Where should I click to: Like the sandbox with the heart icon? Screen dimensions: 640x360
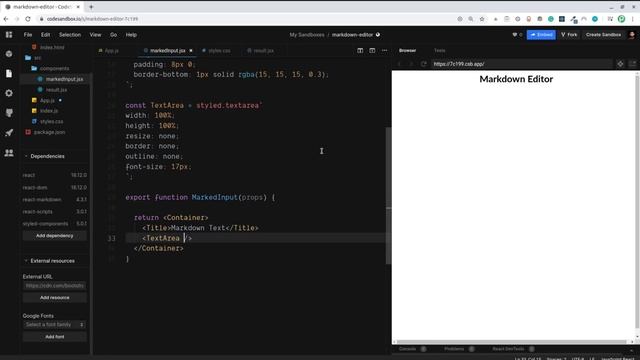click(515, 35)
